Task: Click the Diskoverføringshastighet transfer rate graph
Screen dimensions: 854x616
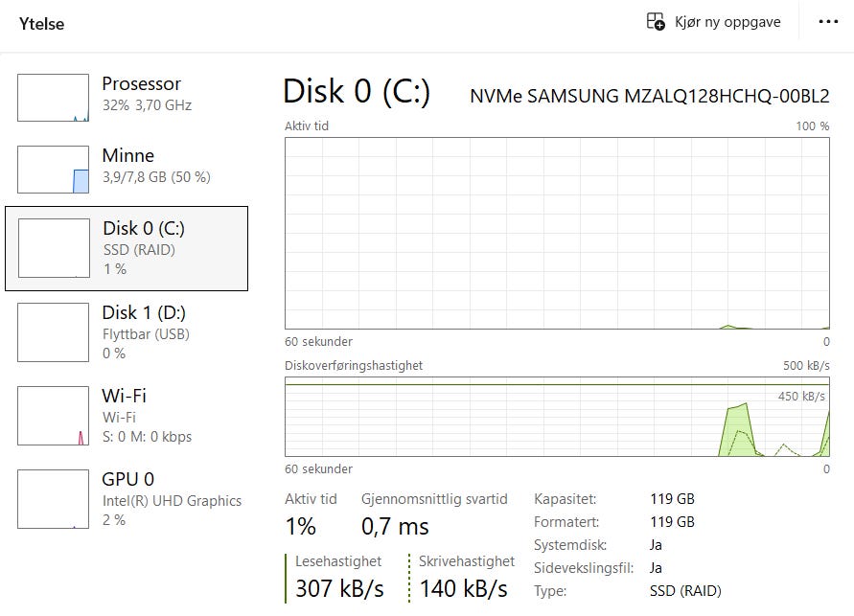Action: pyautogui.click(x=557, y=416)
